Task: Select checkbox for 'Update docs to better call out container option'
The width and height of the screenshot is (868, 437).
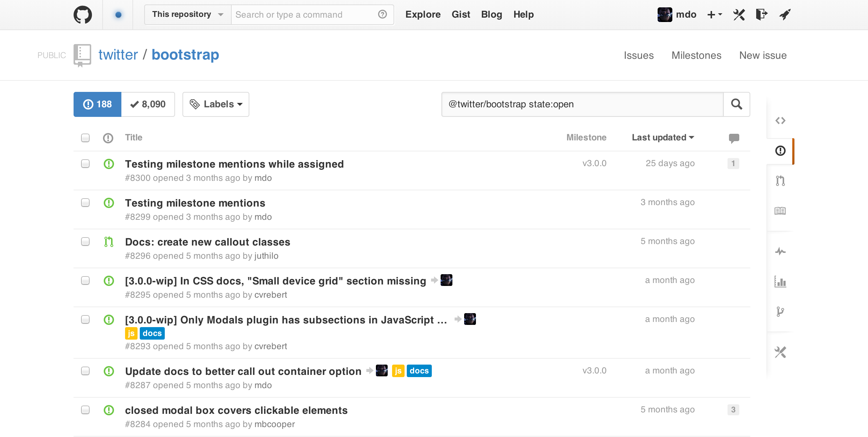Action: pyautogui.click(x=85, y=371)
